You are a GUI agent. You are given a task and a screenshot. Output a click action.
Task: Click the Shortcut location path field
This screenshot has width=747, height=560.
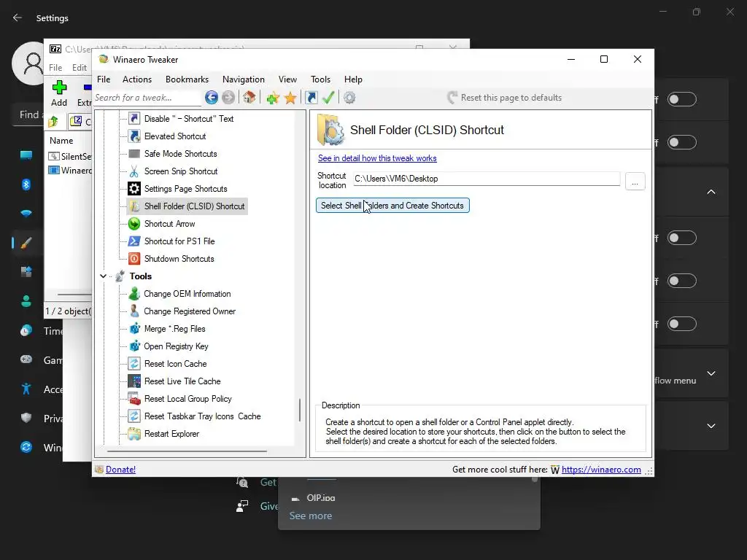(x=487, y=179)
